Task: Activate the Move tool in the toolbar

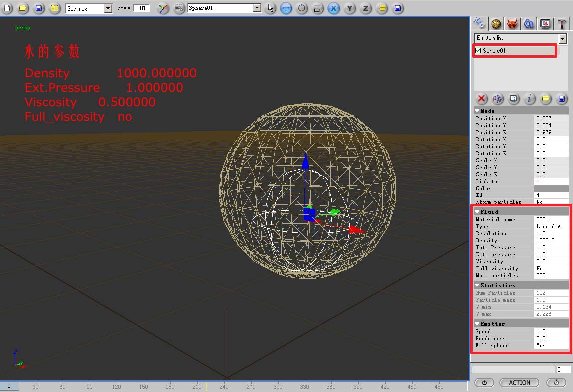Action: coord(286,8)
